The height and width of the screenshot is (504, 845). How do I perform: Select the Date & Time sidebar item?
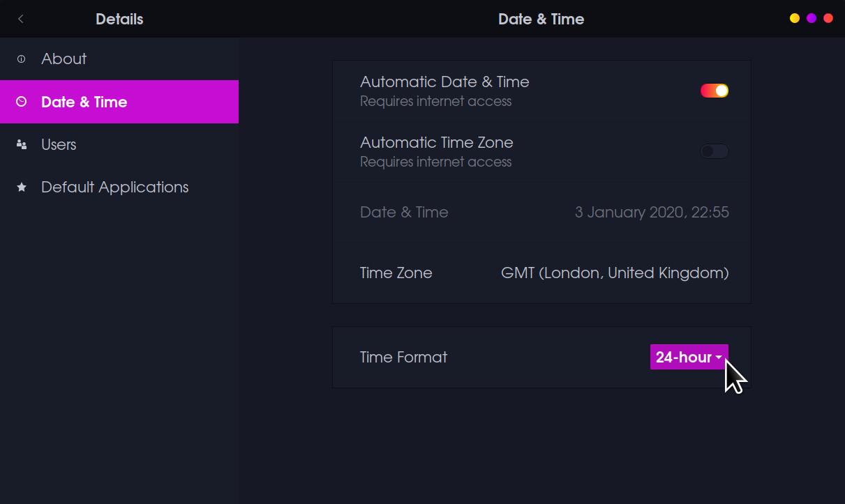84,102
